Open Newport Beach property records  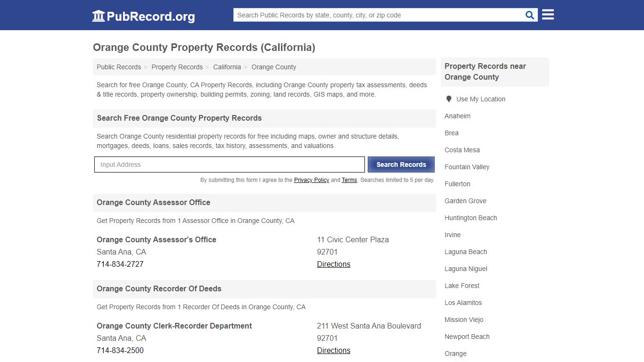tap(467, 337)
